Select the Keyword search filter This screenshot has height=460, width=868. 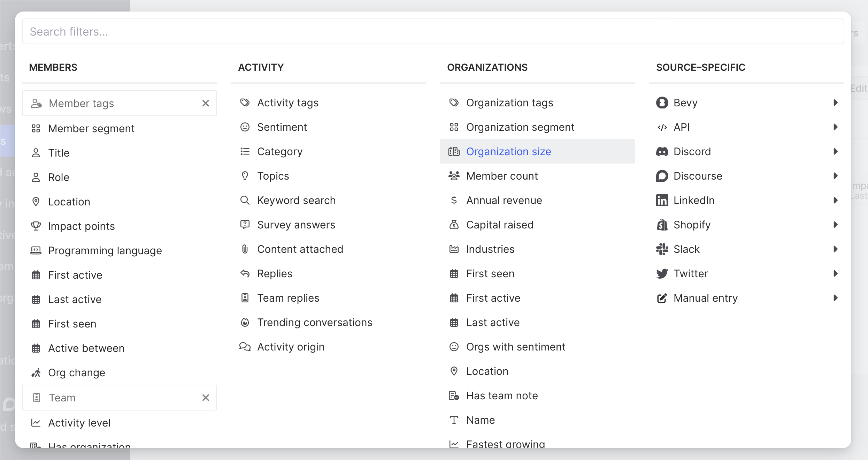click(x=296, y=201)
